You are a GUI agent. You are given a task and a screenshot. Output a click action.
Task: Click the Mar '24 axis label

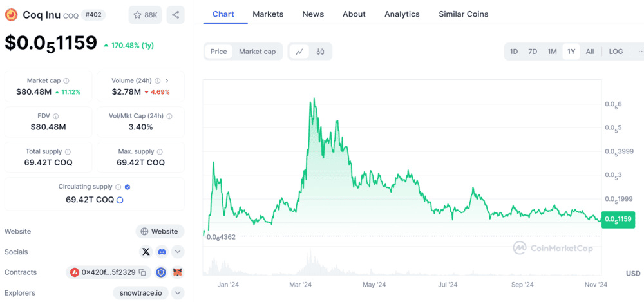(x=300, y=285)
